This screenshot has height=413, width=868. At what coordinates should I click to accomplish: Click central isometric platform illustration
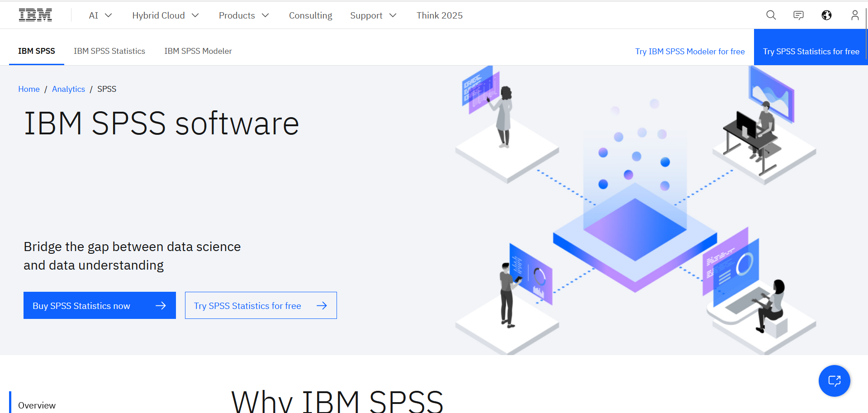[x=635, y=237]
